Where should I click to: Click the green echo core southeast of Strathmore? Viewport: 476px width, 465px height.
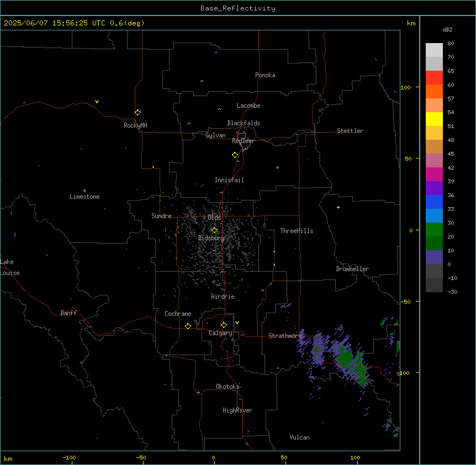tap(345, 357)
